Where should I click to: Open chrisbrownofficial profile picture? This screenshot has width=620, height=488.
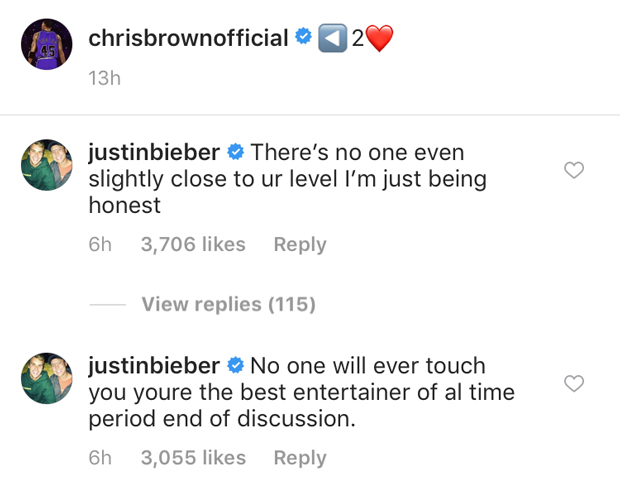coord(47,44)
